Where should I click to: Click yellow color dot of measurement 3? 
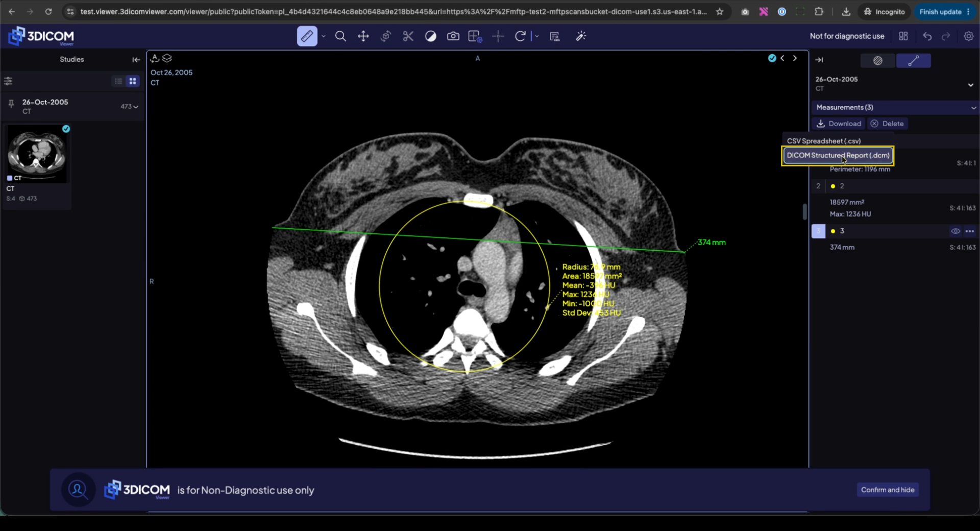point(833,231)
